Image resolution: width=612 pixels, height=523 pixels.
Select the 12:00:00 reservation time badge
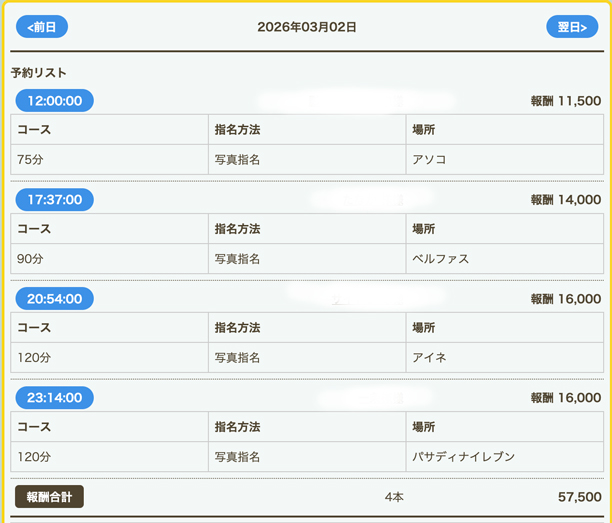coord(55,100)
